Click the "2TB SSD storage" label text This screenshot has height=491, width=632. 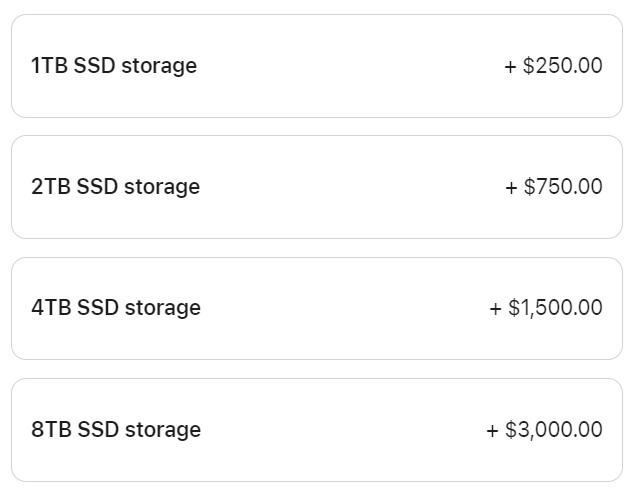point(115,187)
